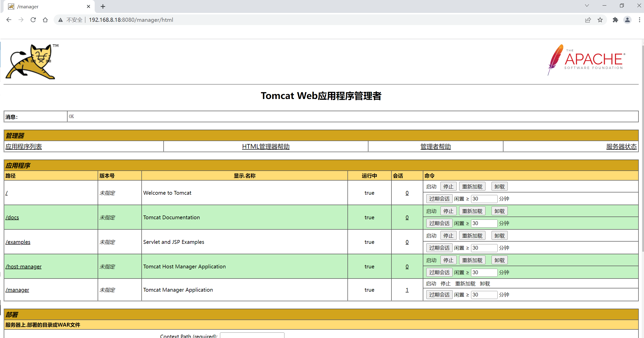Click the Tomcat cat logo
The image size is (644, 338).
pyautogui.click(x=32, y=62)
